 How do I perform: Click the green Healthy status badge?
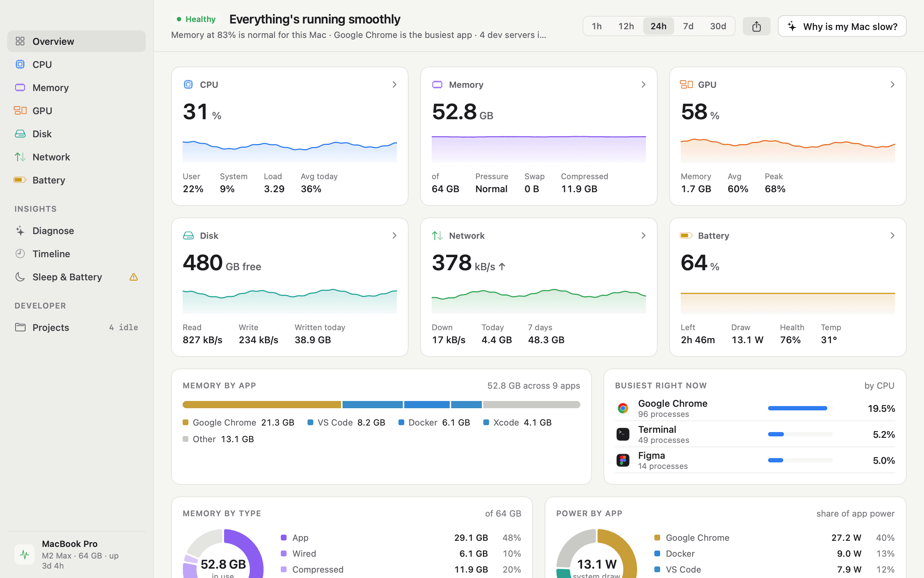tap(196, 19)
